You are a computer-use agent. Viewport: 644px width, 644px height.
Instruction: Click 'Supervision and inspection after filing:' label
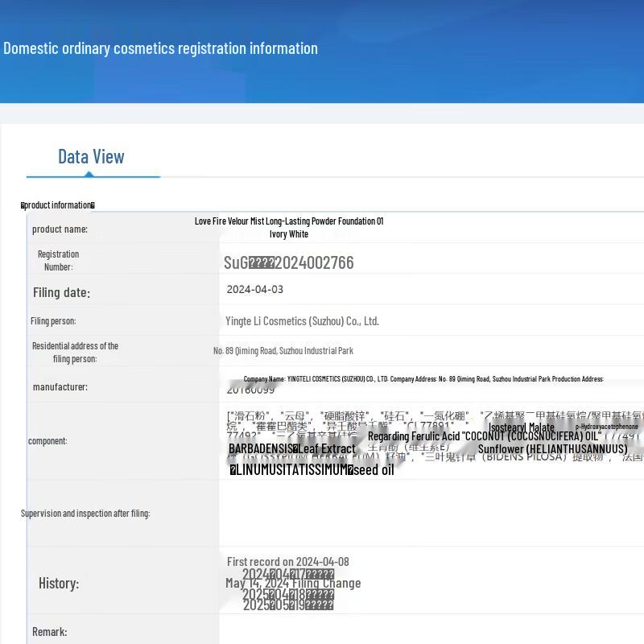point(85,514)
